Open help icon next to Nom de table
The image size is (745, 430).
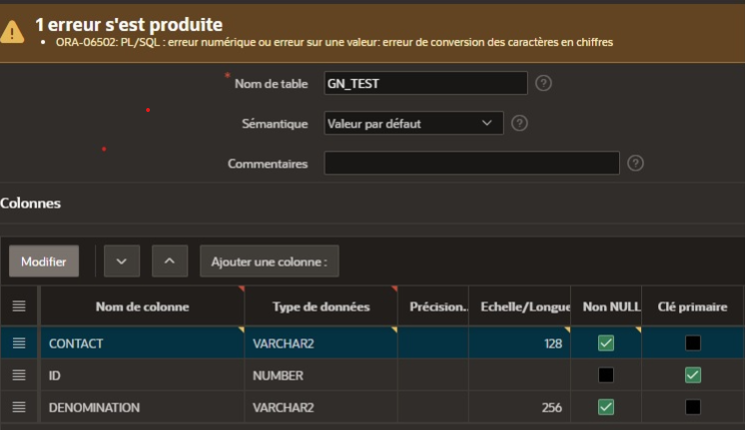[x=544, y=83]
